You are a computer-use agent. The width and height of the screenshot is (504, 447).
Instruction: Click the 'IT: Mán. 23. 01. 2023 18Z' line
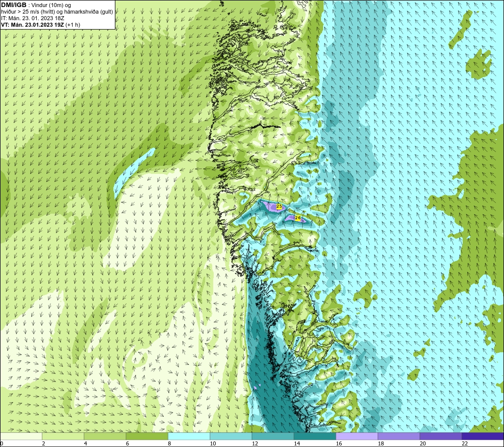(x=32, y=18)
